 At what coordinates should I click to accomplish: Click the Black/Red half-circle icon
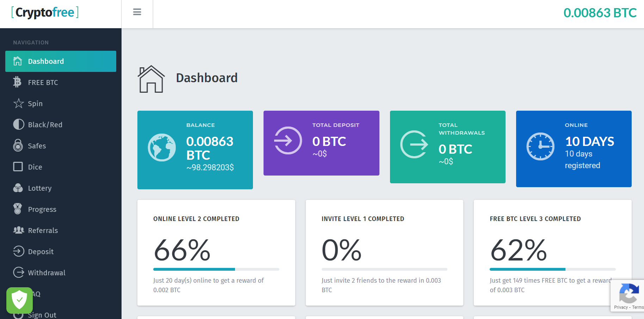(x=18, y=124)
